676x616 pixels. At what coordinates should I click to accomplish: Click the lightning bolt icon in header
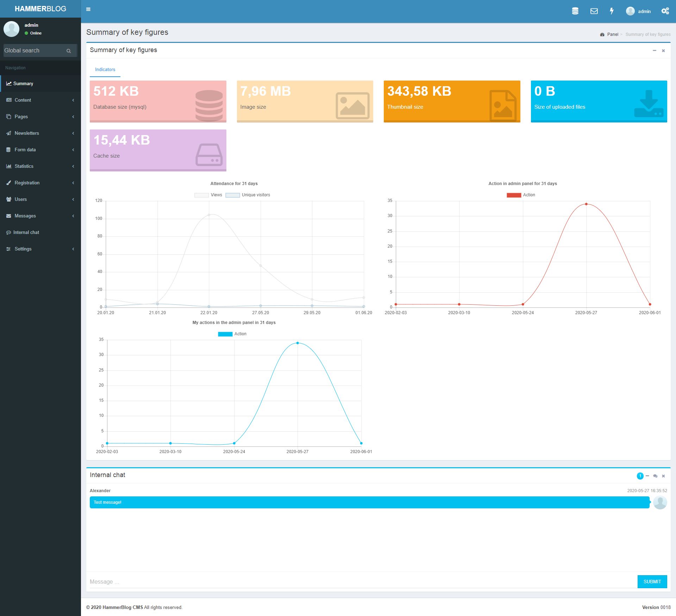(x=612, y=11)
